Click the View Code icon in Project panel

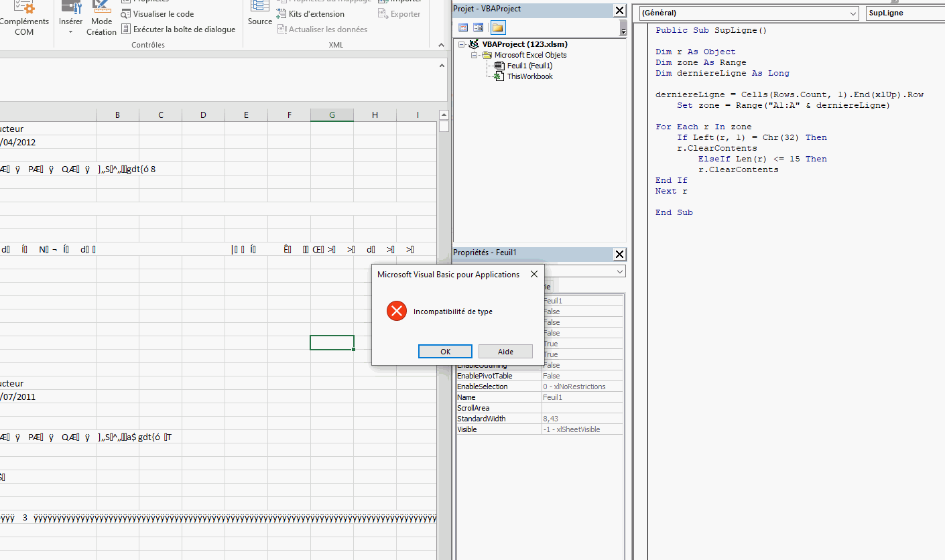pos(463,27)
